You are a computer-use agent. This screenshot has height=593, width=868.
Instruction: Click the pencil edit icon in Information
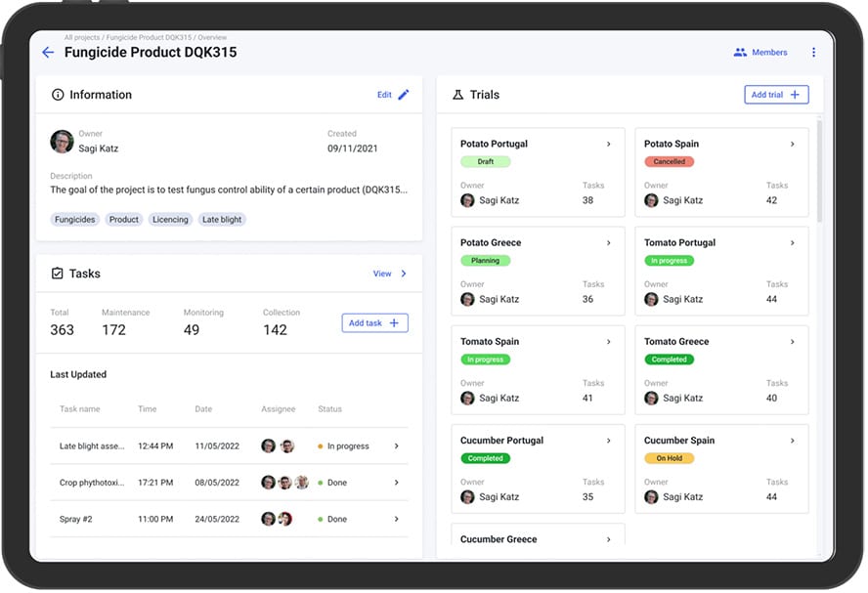404,95
